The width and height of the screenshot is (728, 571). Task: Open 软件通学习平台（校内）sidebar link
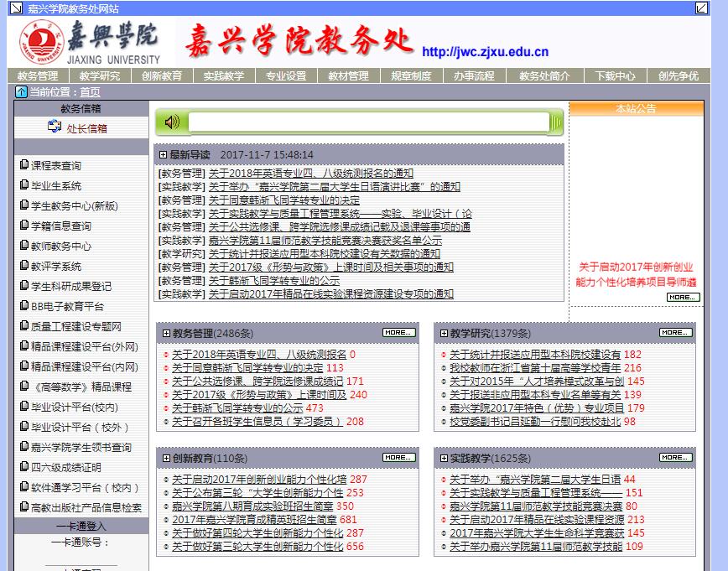pyautogui.click(x=85, y=487)
